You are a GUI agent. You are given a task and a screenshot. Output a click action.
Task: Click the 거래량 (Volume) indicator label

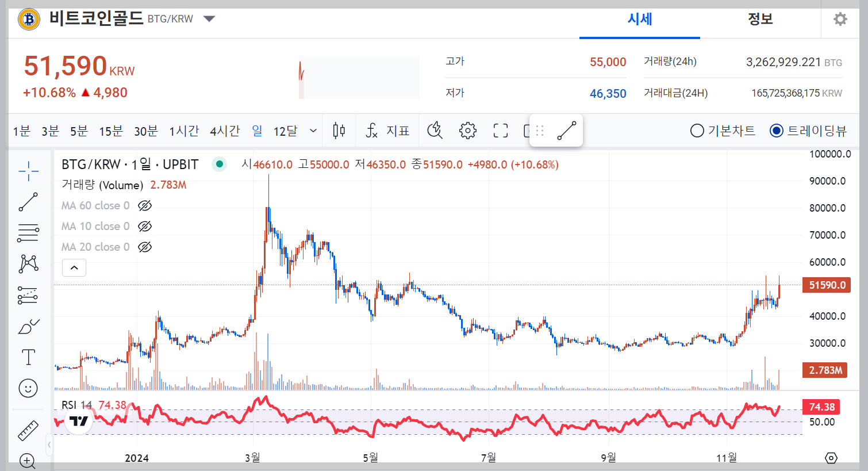click(102, 185)
